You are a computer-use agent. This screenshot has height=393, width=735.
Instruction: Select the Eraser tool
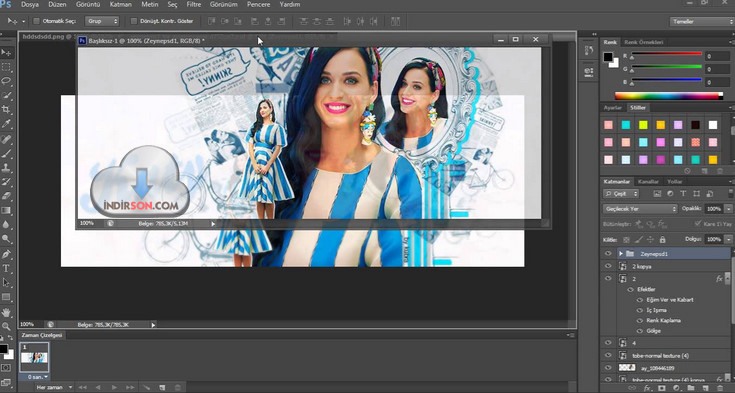tap(6, 196)
